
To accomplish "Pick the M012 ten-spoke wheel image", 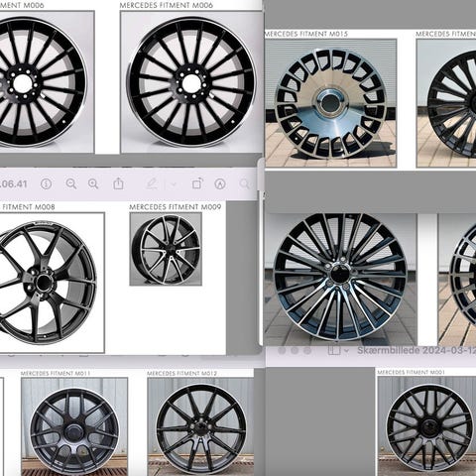I will [200, 426].
